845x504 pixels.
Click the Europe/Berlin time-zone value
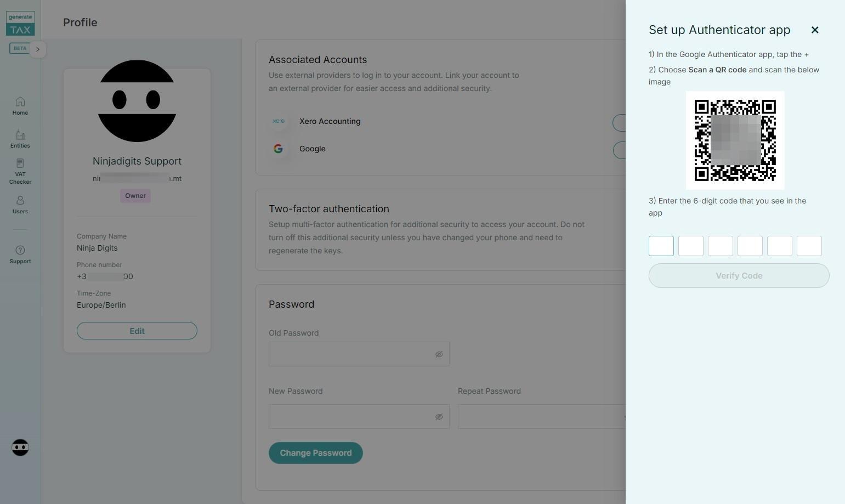pyautogui.click(x=101, y=305)
